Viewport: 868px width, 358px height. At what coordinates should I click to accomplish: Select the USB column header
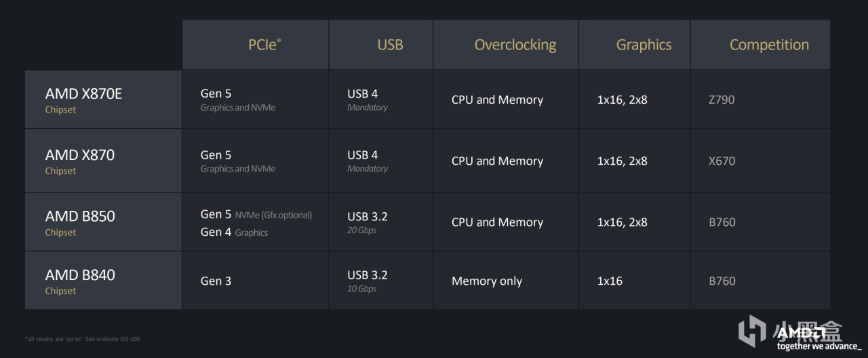point(390,45)
